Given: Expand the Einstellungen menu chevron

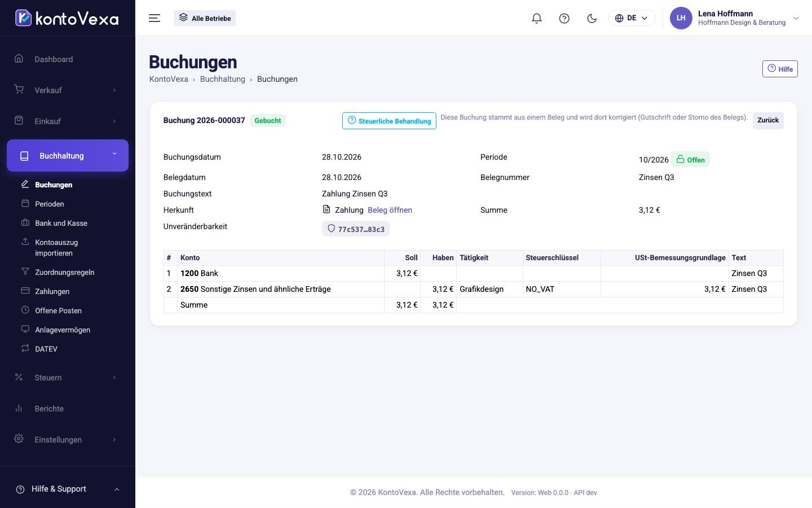Looking at the screenshot, I should point(114,440).
